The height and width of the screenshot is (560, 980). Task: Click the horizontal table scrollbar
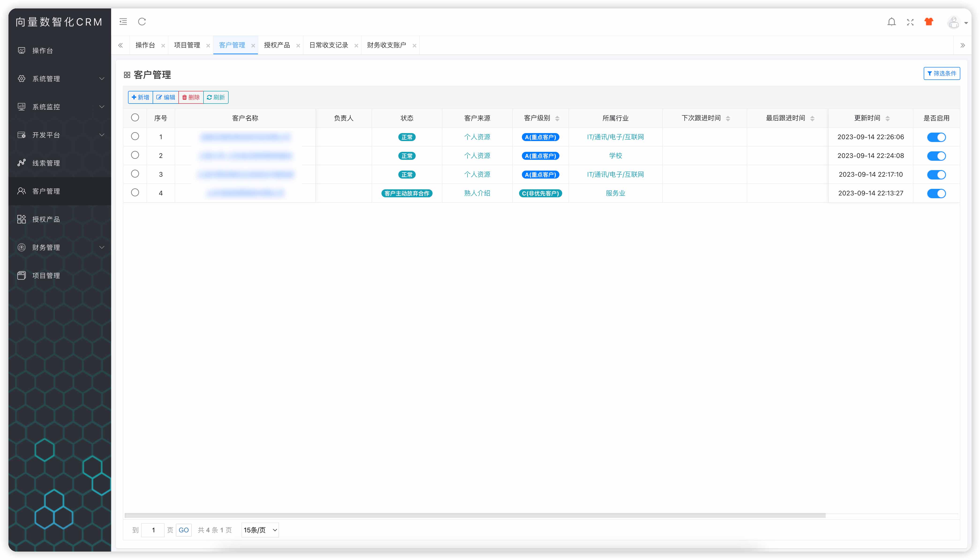(475, 515)
